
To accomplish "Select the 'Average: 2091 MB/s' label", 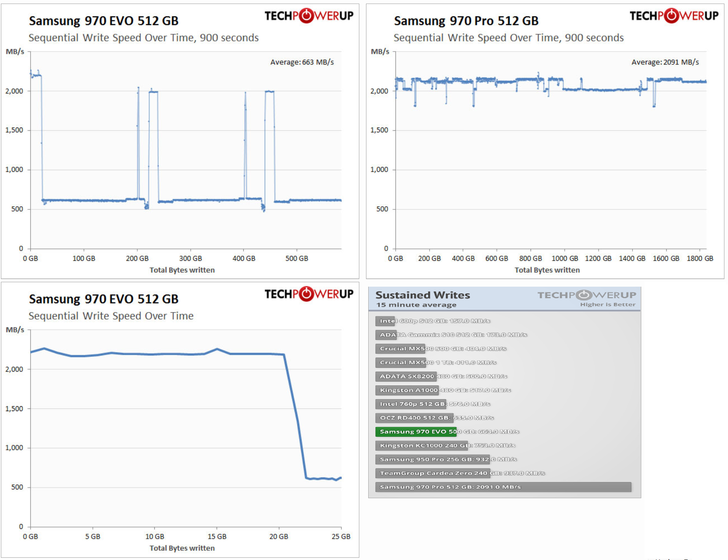I will [x=665, y=62].
